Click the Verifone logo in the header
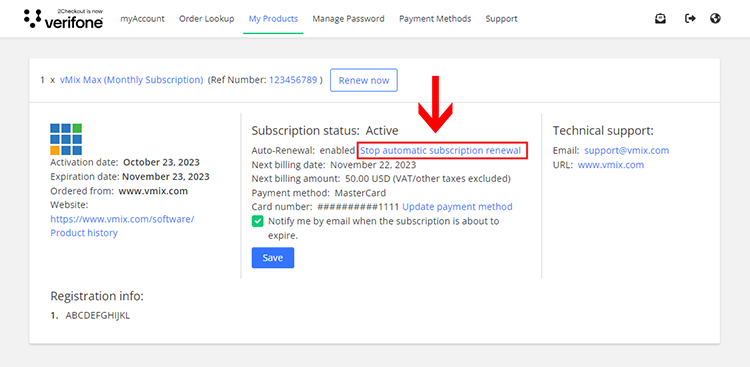This screenshot has height=367, width=750. (x=63, y=18)
